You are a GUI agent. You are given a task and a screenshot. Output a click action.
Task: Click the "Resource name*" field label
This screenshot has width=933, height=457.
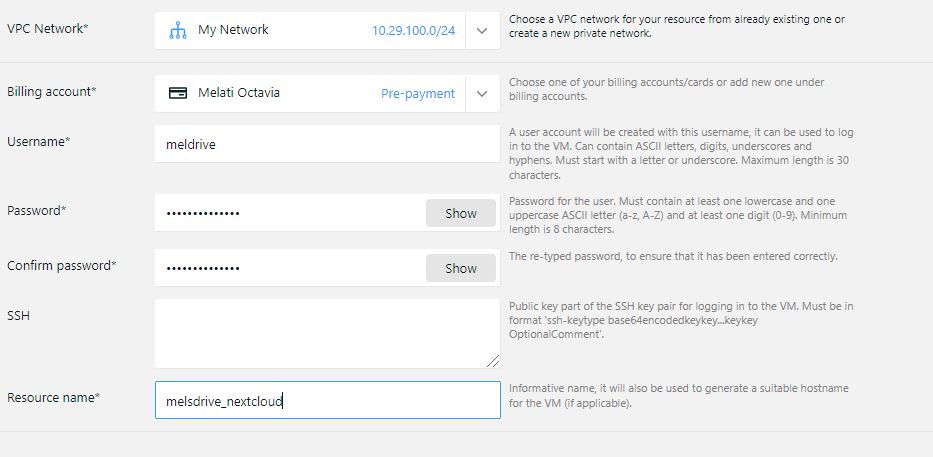point(54,397)
